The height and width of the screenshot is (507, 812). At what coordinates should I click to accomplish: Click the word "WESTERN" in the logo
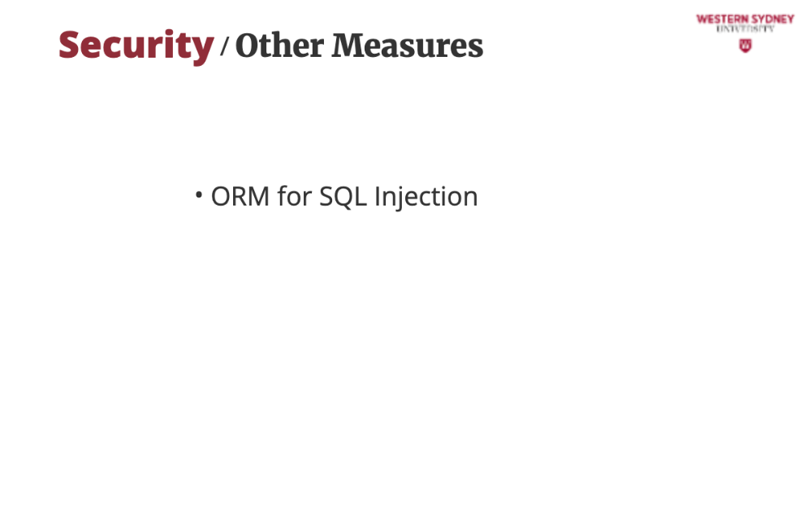(720, 19)
